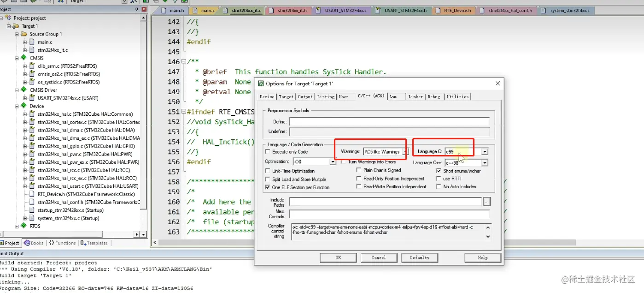Pin the Project panel with pushpin icon
Image resolution: width=644 pixels, height=293 pixels.
pos(137,9)
